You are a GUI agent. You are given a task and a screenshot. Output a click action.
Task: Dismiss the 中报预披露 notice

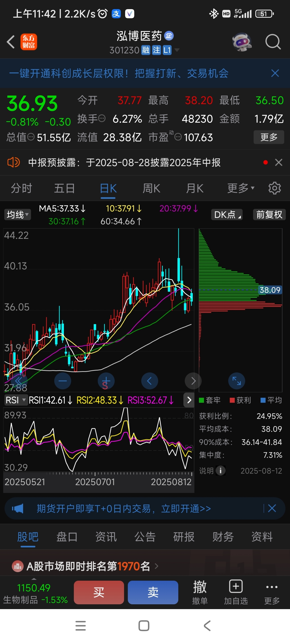tap(279, 162)
